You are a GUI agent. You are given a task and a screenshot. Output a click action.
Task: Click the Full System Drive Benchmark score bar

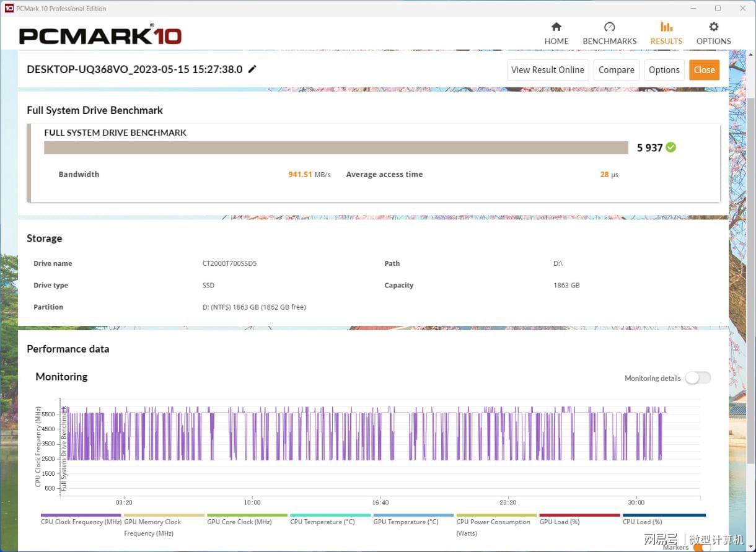(x=336, y=147)
